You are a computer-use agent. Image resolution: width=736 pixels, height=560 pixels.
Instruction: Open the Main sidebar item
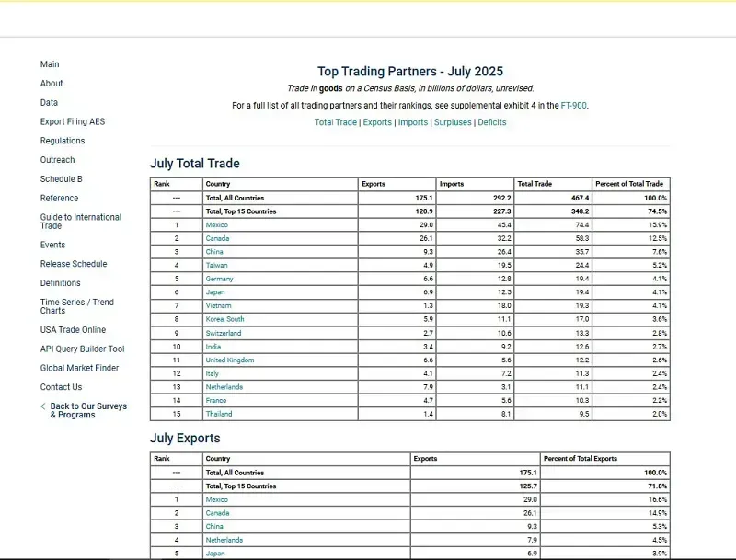coord(49,64)
